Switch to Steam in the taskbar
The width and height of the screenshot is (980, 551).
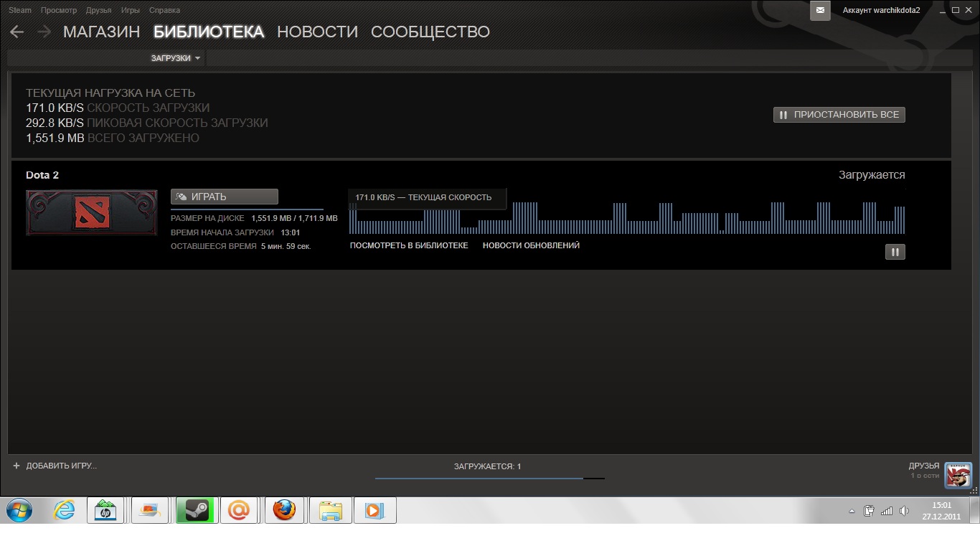(196, 511)
